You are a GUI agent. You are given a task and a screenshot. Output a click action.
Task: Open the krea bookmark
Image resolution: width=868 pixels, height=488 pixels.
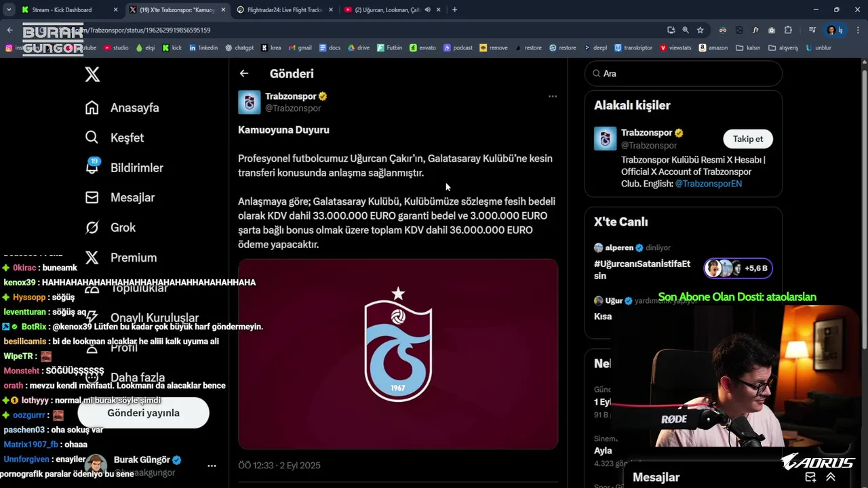coord(271,48)
